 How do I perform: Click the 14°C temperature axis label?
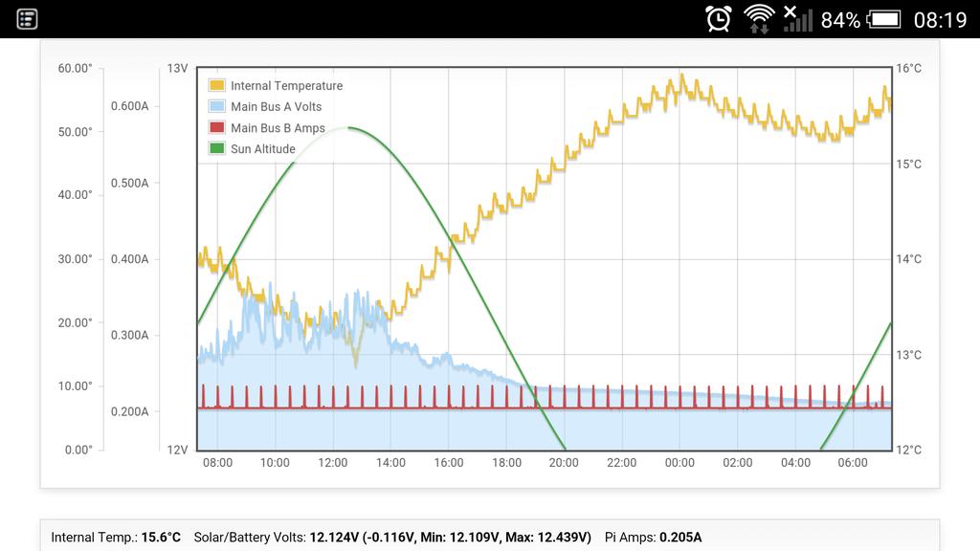click(x=909, y=258)
